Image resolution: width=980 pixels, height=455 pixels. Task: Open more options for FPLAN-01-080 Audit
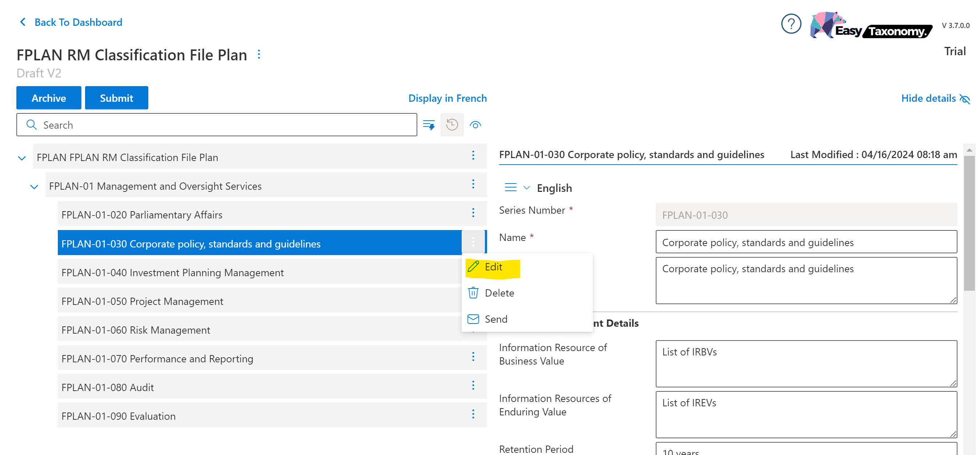point(473,385)
